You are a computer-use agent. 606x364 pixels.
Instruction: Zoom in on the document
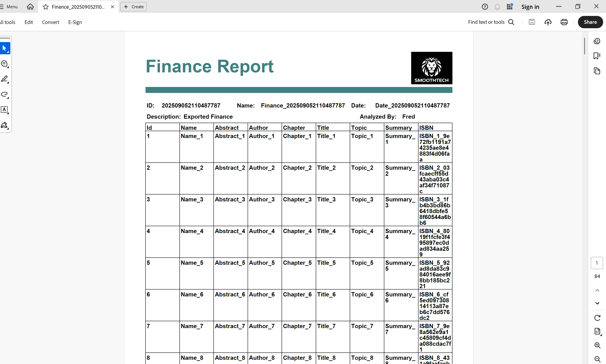tap(597, 345)
